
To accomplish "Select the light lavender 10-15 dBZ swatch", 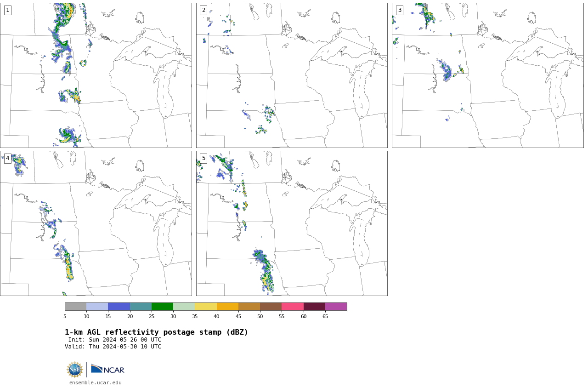I will click(97, 307).
